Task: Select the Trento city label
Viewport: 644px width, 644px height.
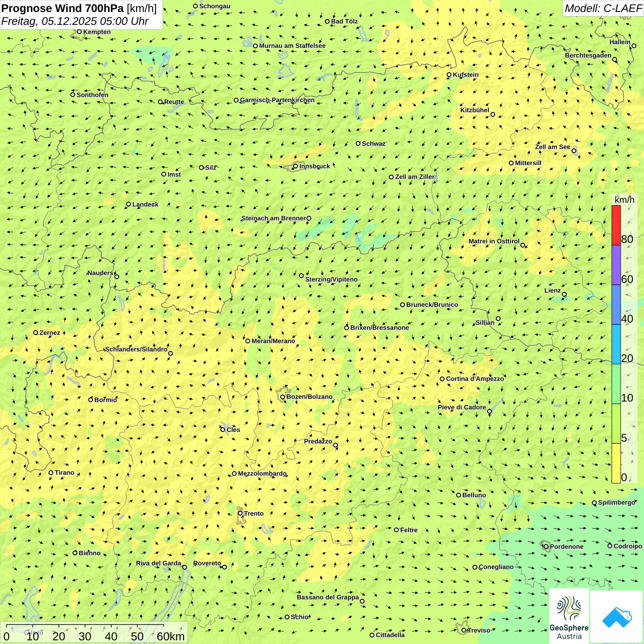Action: coord(254,513)
